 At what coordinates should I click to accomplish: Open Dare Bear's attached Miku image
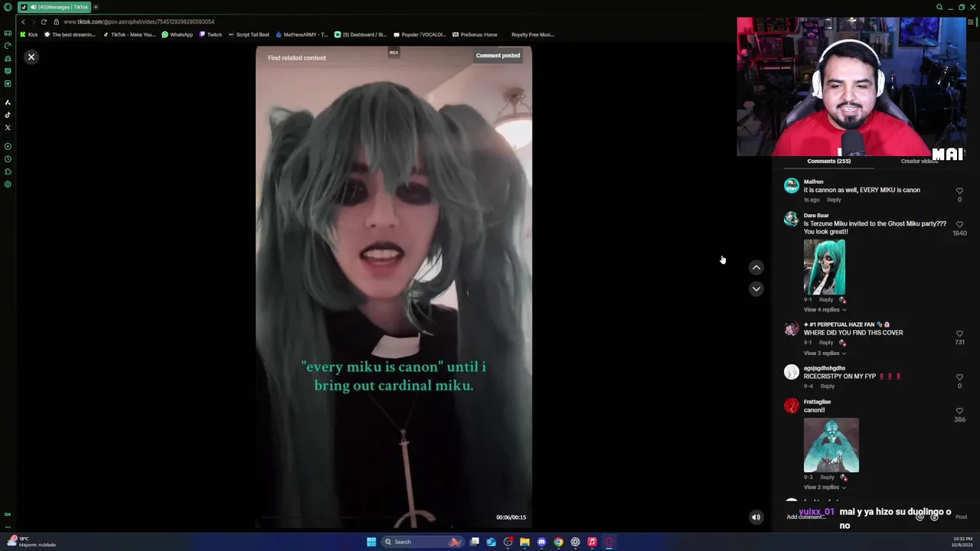825,267
